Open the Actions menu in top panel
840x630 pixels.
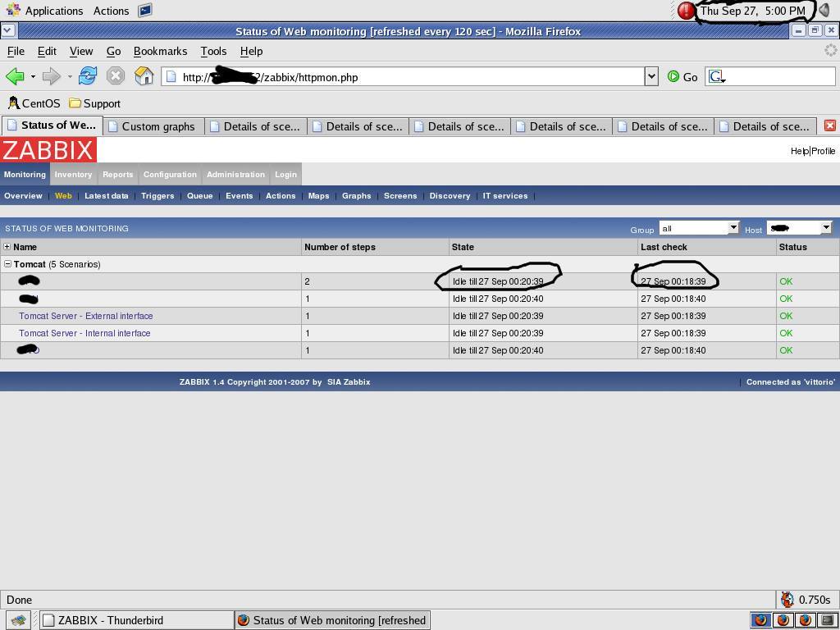pyautogui.click(x=111, y=11)
